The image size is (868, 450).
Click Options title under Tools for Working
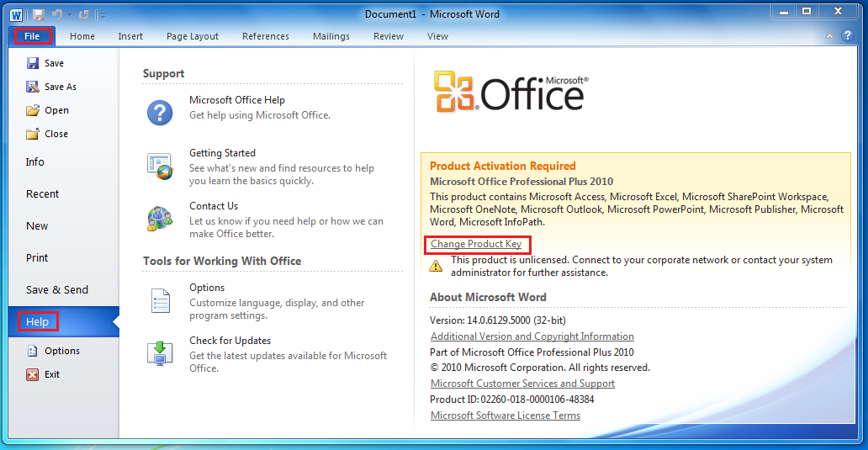pyautogui.click(x=207, y=288)
